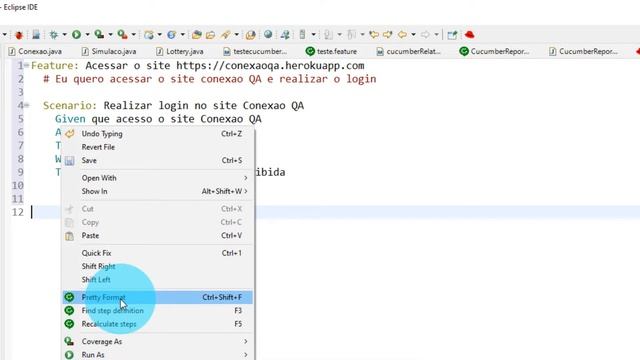The width and height of the screenshot is (640, 360).
Task: Click the green Run toolbar button
Action: point(76,35)
